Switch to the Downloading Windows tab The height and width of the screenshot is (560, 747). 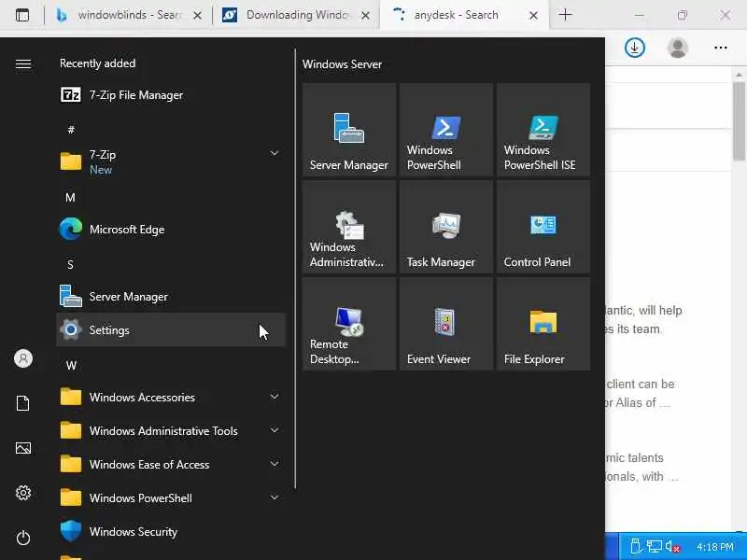[x=295, y=15]
